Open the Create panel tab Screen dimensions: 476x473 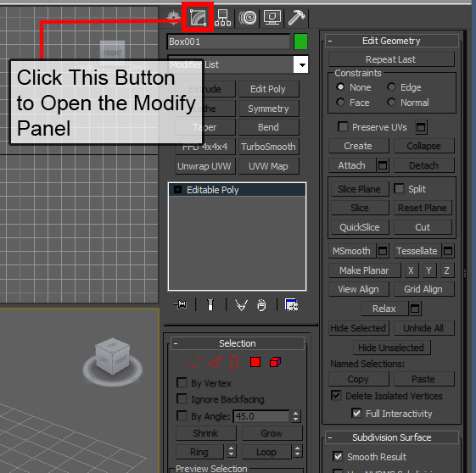tap(173, 17)
